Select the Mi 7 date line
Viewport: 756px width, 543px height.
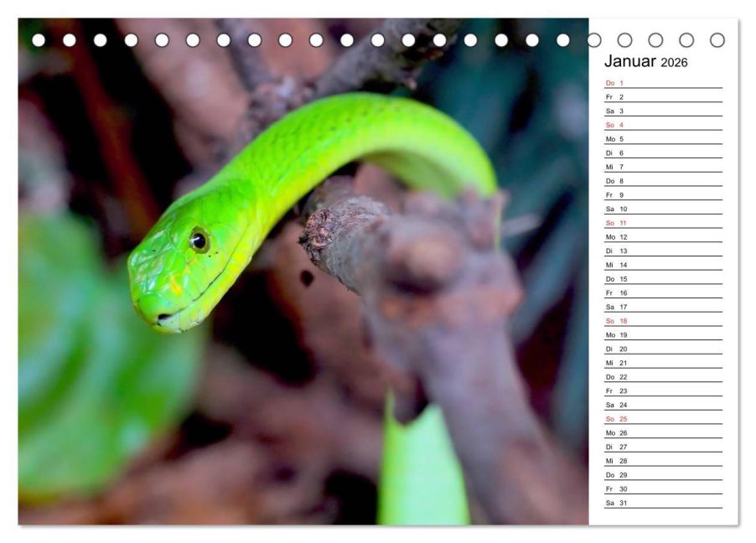tap(662, 167)
